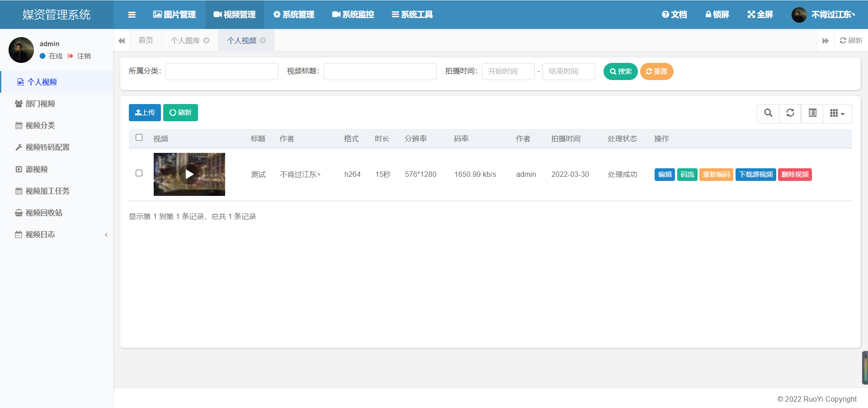Click the green 刷新 table button

pos(180,113)
